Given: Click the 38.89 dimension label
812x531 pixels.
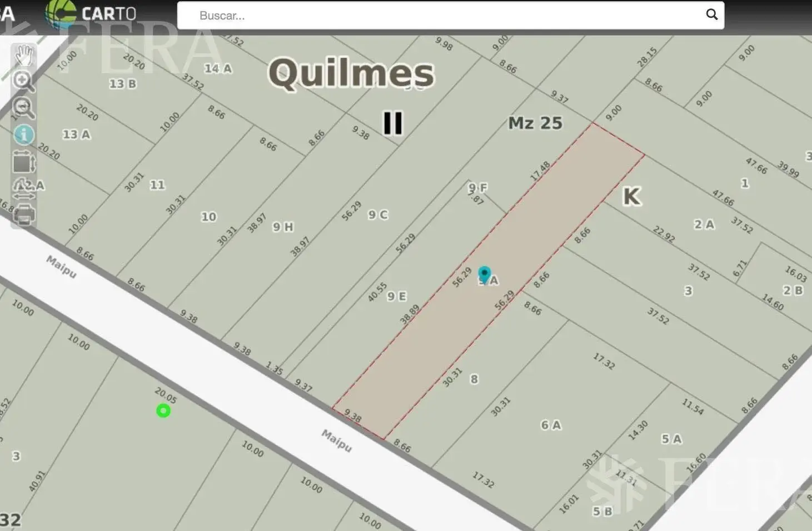Looking at the screenshot, I should pos(410,314).
